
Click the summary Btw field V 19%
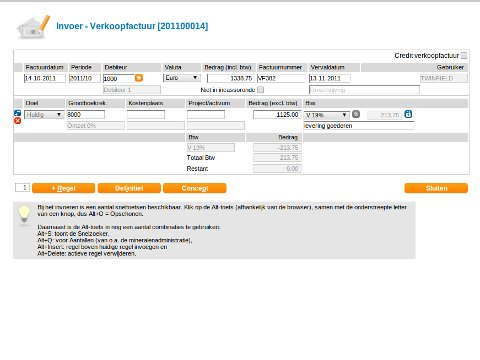click(211, 148)
